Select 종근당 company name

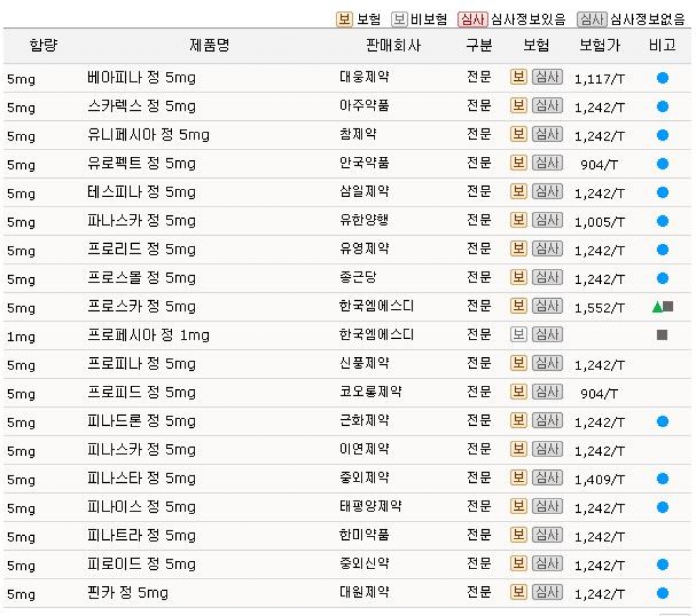358,278
